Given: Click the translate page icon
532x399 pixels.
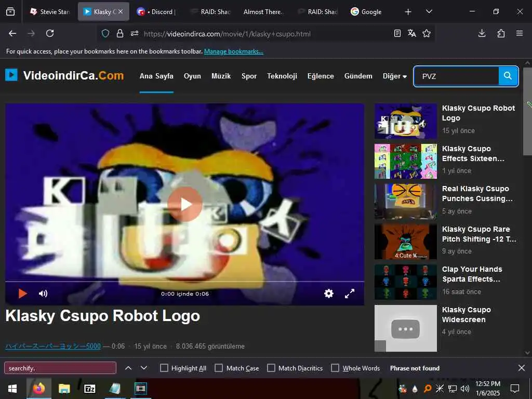Looking at the screenshot, I should [x=412, y=33].
